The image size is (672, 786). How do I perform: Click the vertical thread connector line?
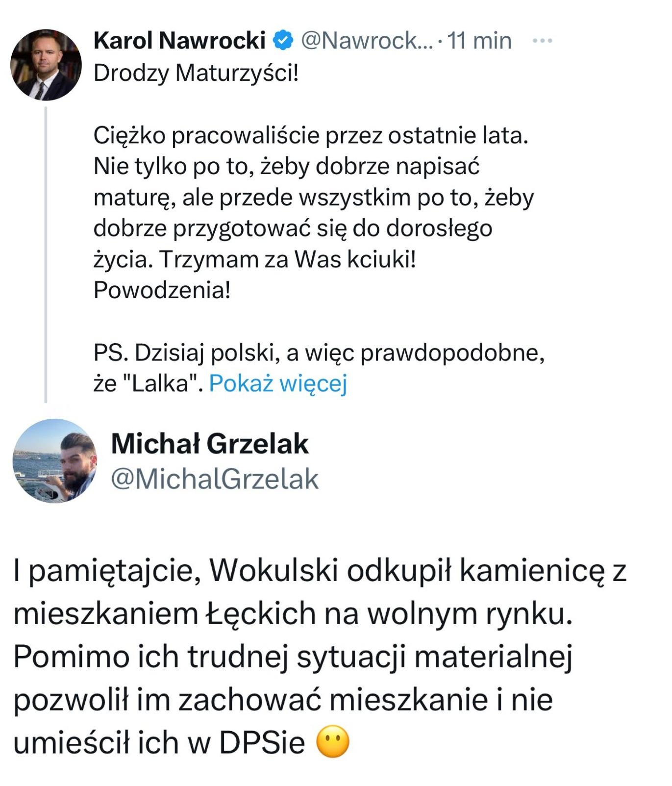[x=46, y=254]
